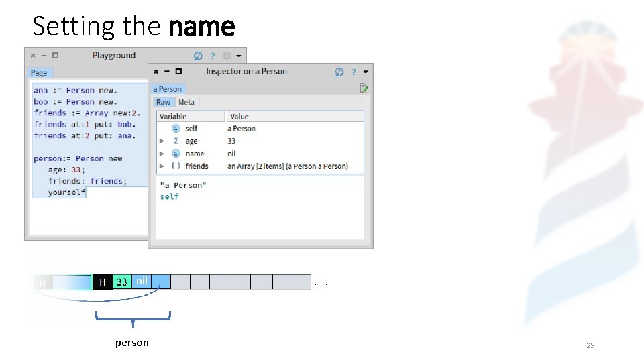Click the Value column header

pos(295,117)
